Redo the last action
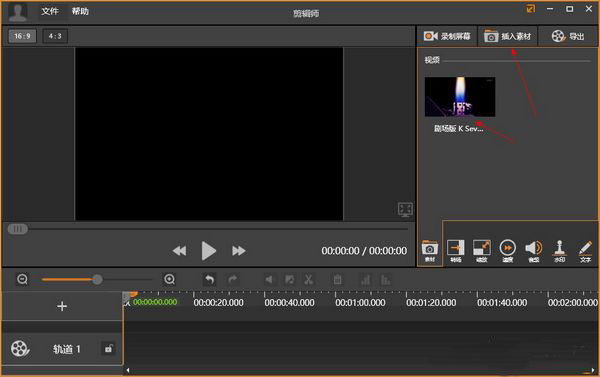 pyautogui.click(x=233, y=279)
